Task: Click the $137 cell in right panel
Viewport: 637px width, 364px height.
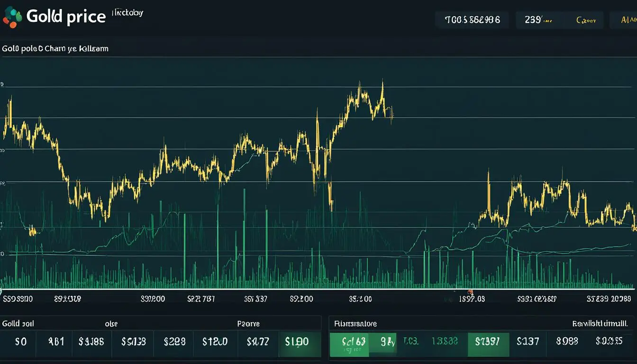Action: [528, 341]
